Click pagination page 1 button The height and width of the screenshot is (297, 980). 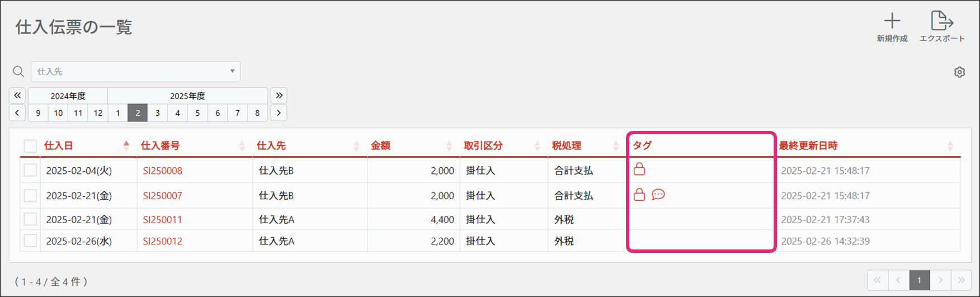tap(919, 280)
